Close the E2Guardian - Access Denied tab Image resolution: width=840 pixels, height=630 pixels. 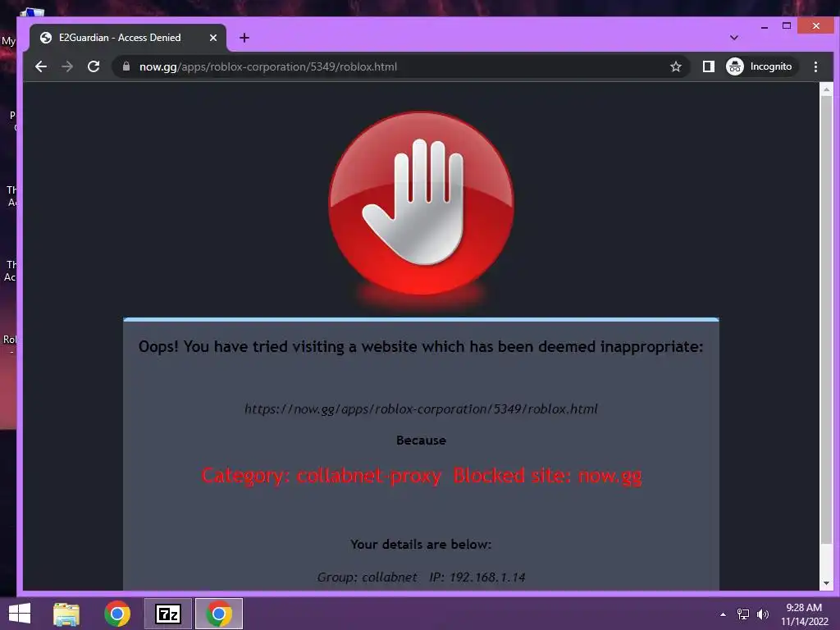point(213,38)
